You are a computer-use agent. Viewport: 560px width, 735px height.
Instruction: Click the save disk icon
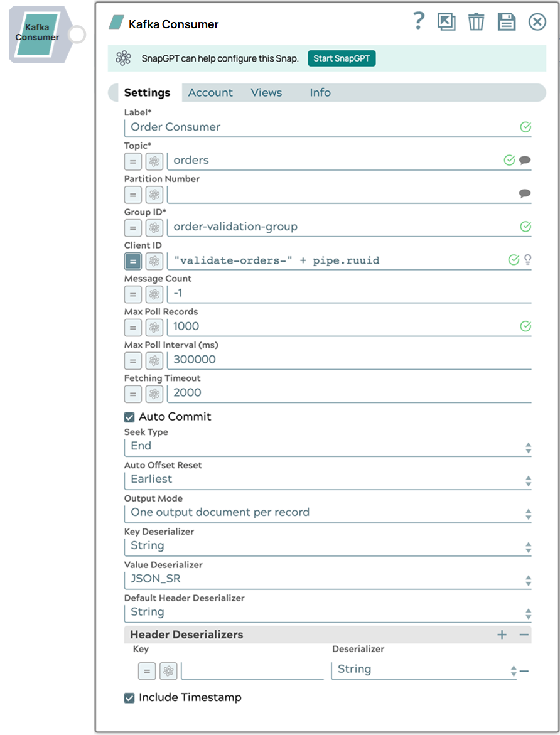[507, 22]
